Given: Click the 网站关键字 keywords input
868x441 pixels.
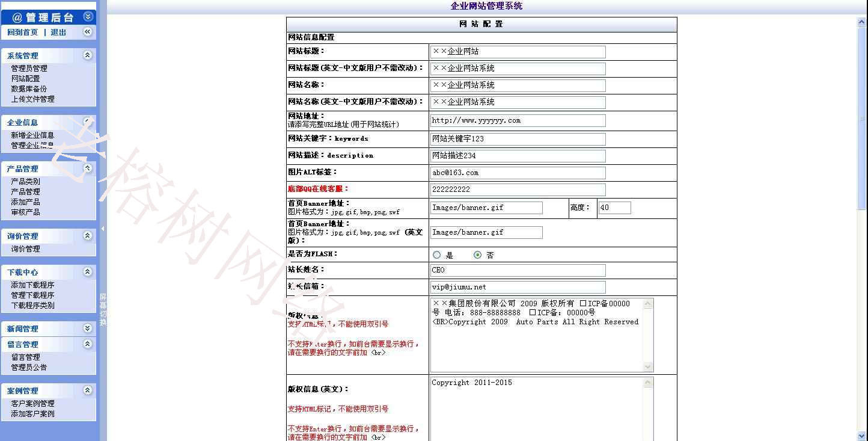Looking at the screenshot, I should [518, 139].
